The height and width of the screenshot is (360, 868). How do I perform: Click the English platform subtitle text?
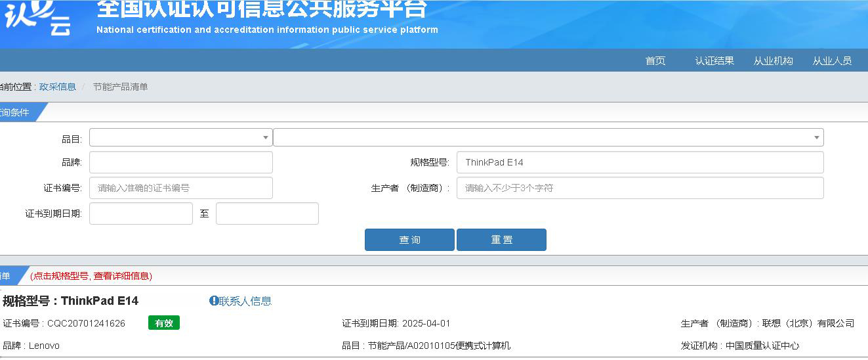267,30
